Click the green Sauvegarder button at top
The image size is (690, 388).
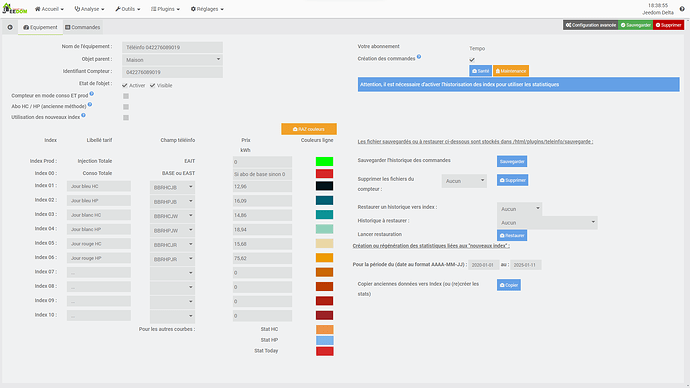(635, 25)
